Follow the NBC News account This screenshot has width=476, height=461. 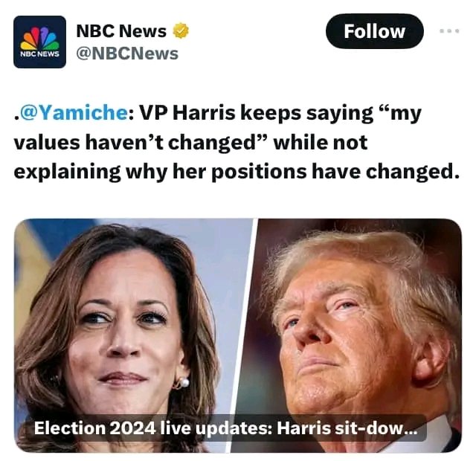374,31
